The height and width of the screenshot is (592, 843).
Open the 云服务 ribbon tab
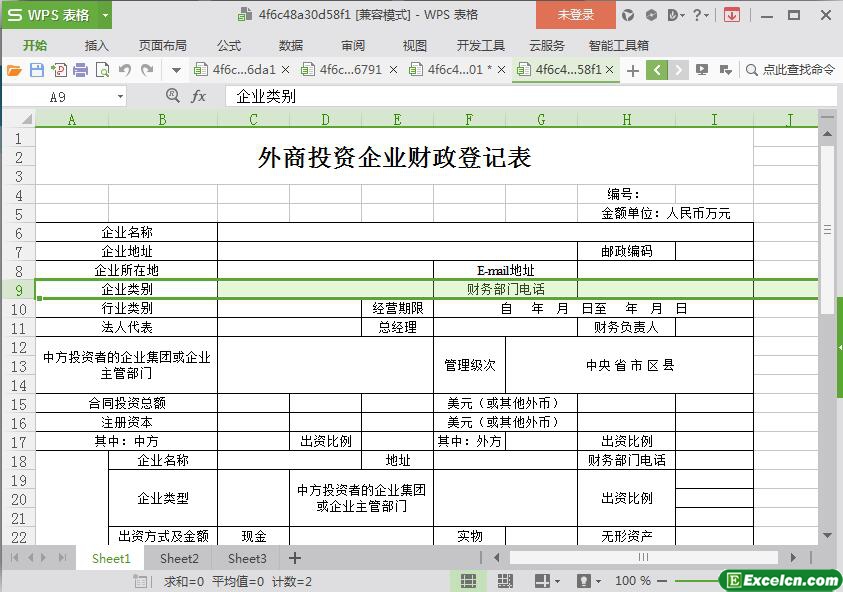coord(547,46)
